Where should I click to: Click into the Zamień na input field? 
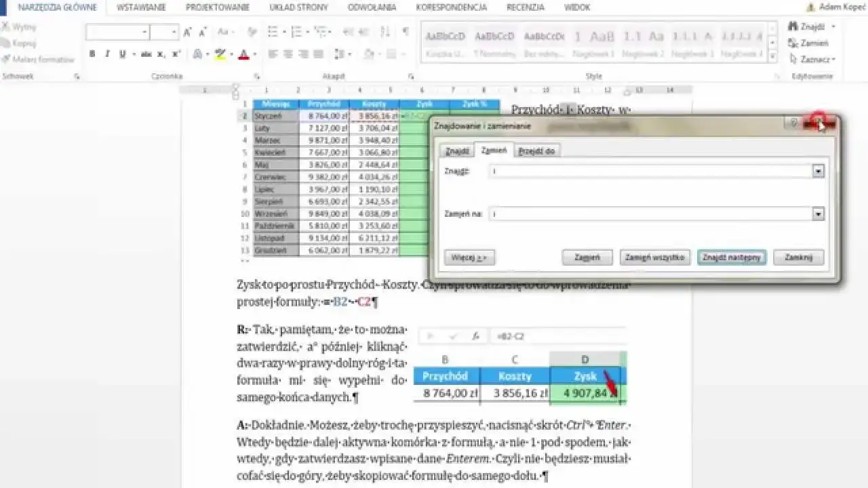(651, 214)
